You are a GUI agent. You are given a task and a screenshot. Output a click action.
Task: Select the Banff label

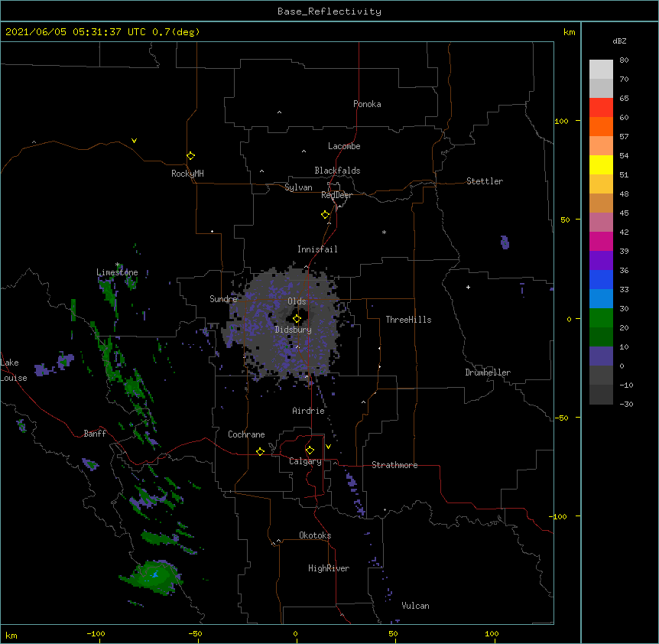tap(95, 434)
